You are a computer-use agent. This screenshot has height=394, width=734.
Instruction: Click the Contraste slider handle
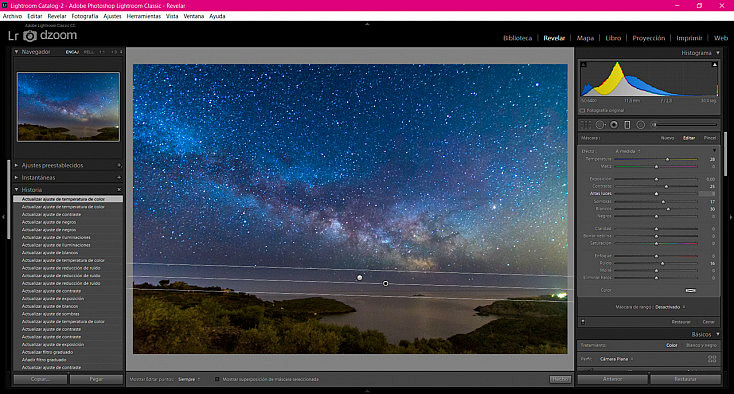(x=666, y=186)
